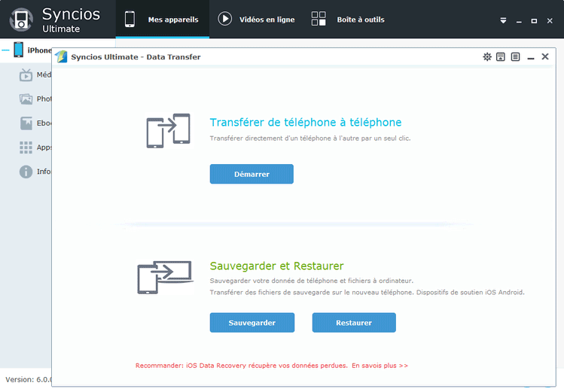
Task: Minimize the Data Transfer window
Action: coord(531,57)
